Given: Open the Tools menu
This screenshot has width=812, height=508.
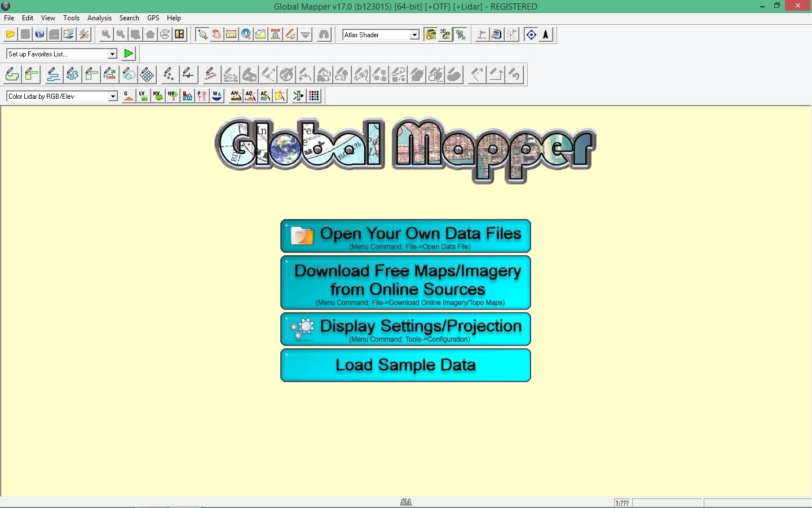Looking at the screenshot, I should point(71,18).
